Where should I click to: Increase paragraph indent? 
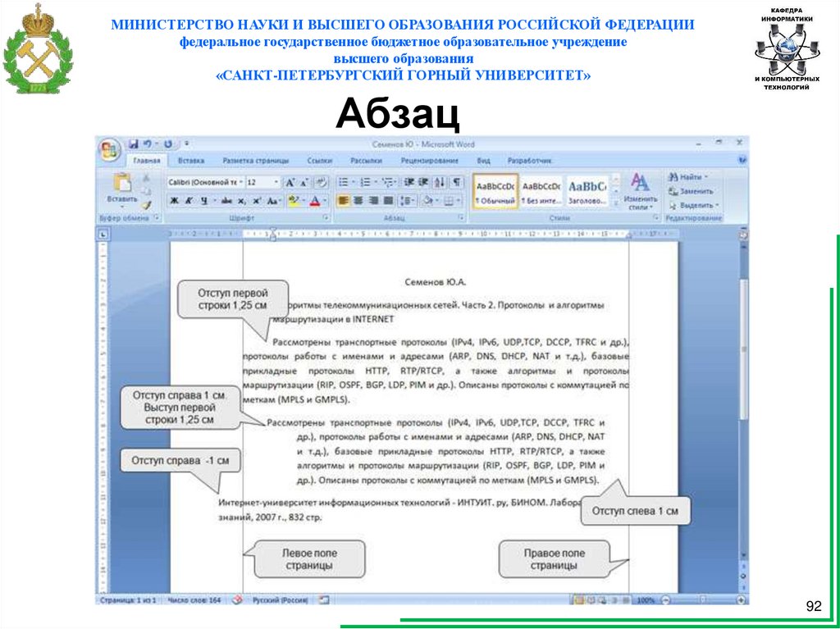pos(424,182)
